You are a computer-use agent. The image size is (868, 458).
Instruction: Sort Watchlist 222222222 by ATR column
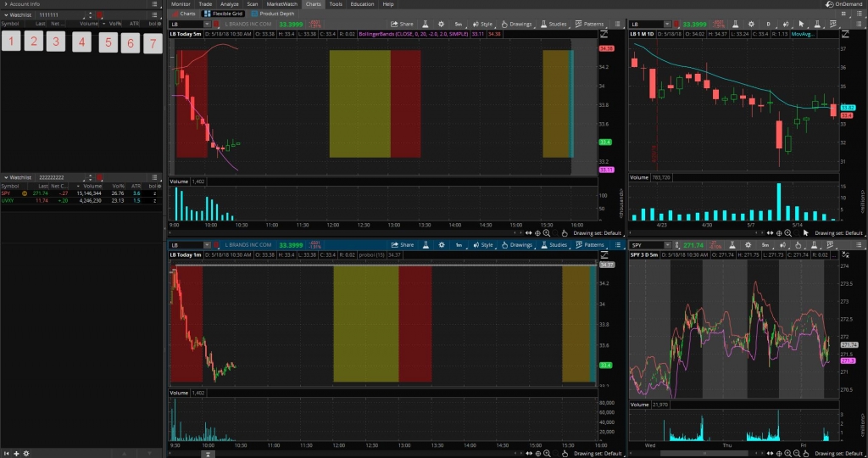[x=136, y=186]
